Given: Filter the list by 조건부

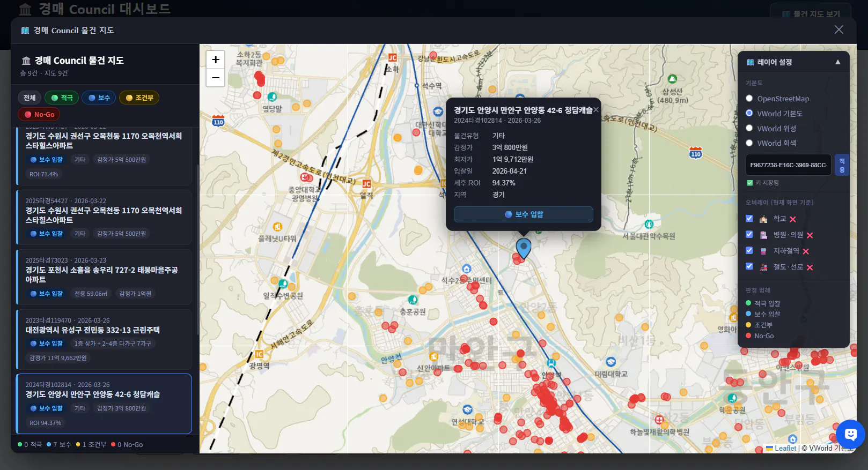Looking at the screenshot, I should [139, 98].
